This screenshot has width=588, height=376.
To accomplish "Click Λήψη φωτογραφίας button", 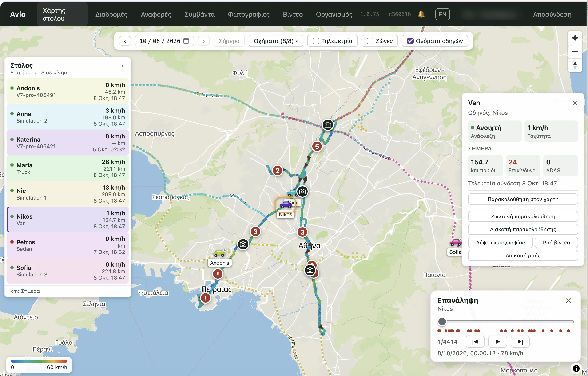I will coord(500,243).
